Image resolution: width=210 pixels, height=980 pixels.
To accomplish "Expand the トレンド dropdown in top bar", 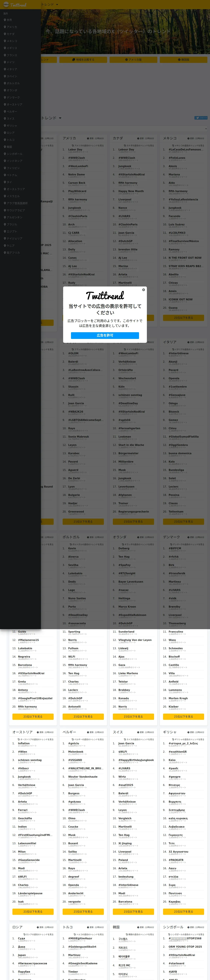I will [x=50, y=5].
